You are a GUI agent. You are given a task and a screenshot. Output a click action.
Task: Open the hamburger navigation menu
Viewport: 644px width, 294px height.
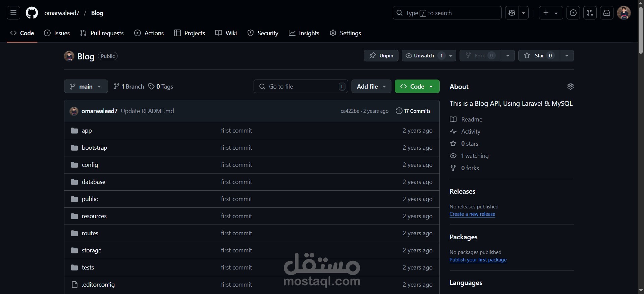click(13, 13)
